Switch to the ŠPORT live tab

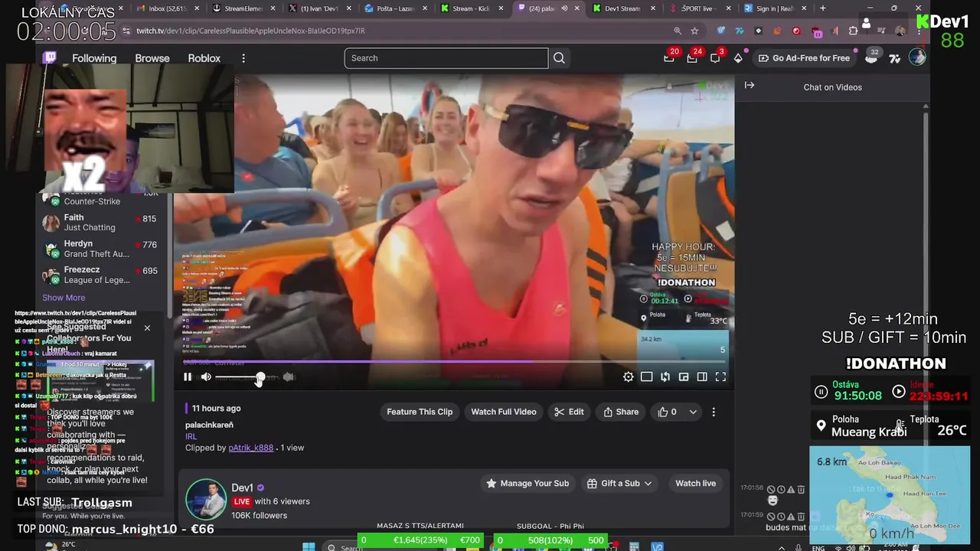tap(702, 8)
